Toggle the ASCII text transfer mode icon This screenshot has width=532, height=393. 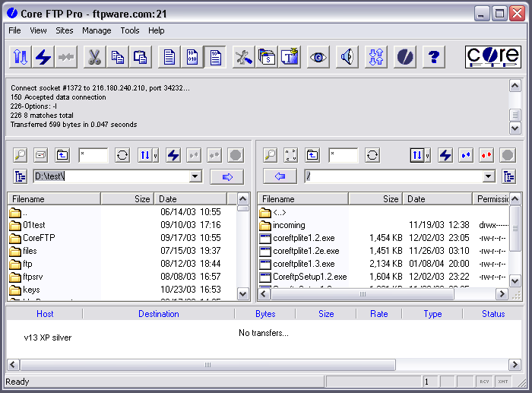tap(169, 57)
